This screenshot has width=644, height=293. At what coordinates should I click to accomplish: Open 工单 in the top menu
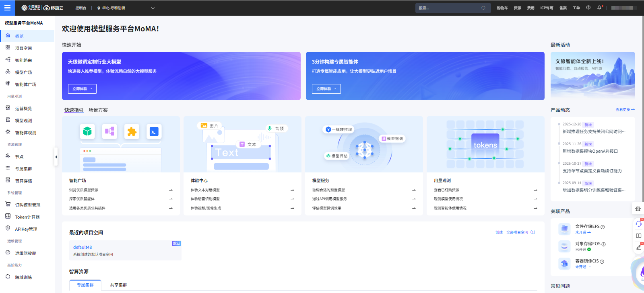576,8
